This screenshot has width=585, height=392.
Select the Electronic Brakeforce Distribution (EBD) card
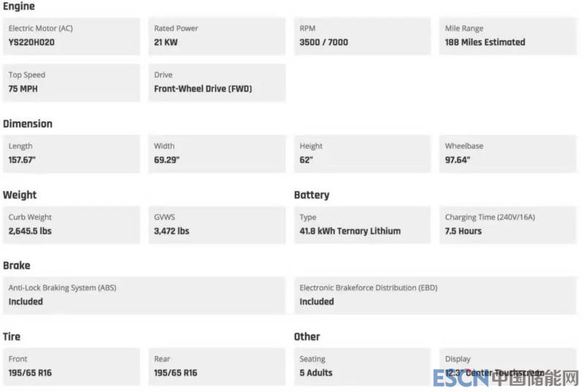[x=435, y=295]
